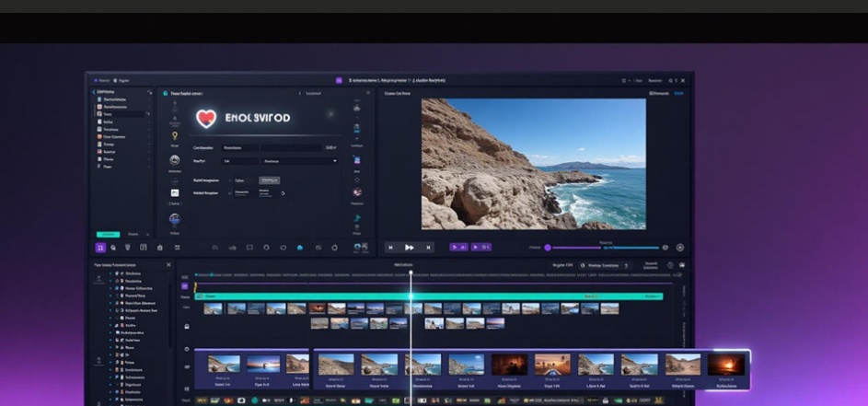Close the lower-left track list panel

click(x=168, y=264)
